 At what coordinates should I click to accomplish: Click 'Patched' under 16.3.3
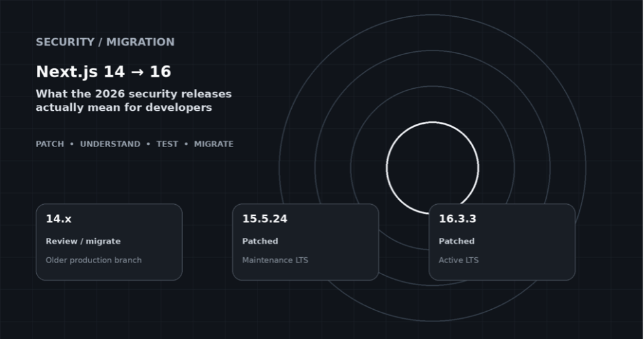[457, 241]
